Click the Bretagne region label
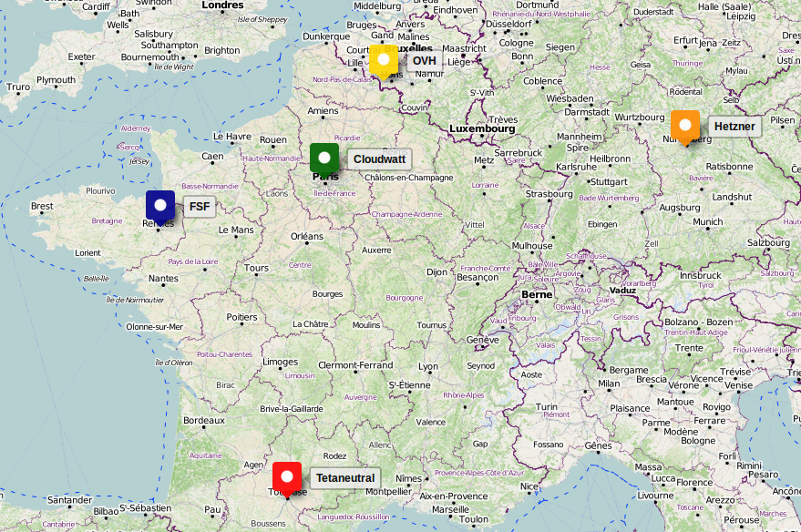The width and height of the screenshot is (801, 532). pos(107,220)
